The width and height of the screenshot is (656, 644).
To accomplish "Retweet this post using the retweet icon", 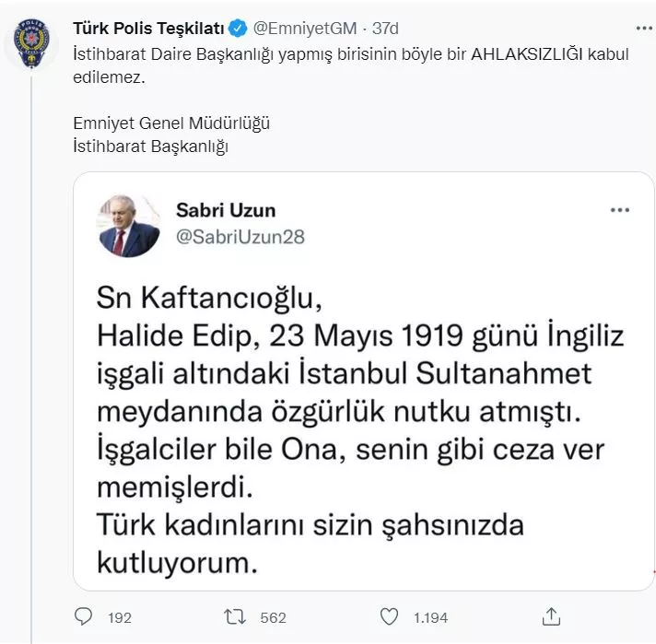I will [x=235, y=616].
